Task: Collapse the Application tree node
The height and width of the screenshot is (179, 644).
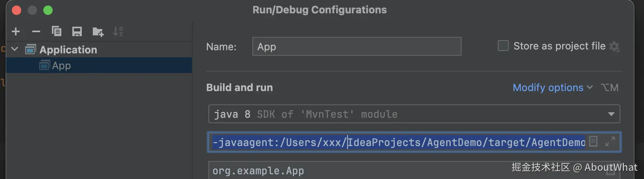Action: [x=15, y=49]
